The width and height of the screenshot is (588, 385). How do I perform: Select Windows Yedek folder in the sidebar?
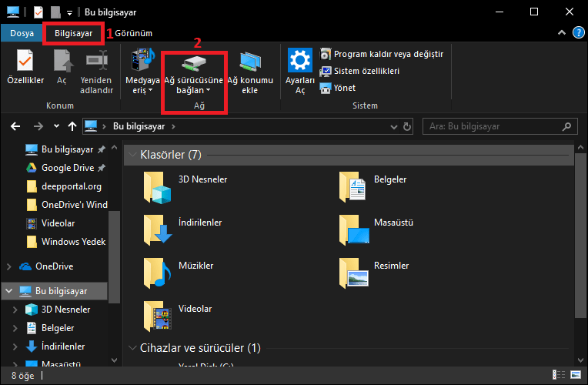pyautogui.click(x=66, y=242)
